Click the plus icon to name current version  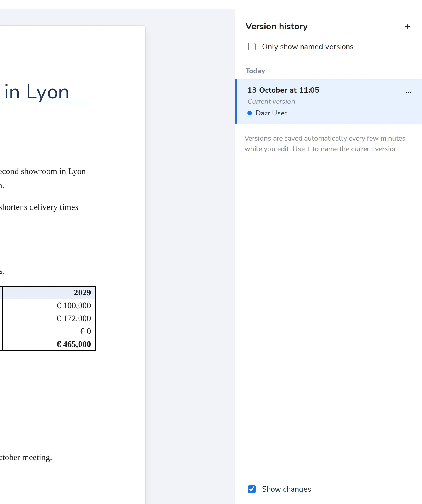click(x=407, y=26)
